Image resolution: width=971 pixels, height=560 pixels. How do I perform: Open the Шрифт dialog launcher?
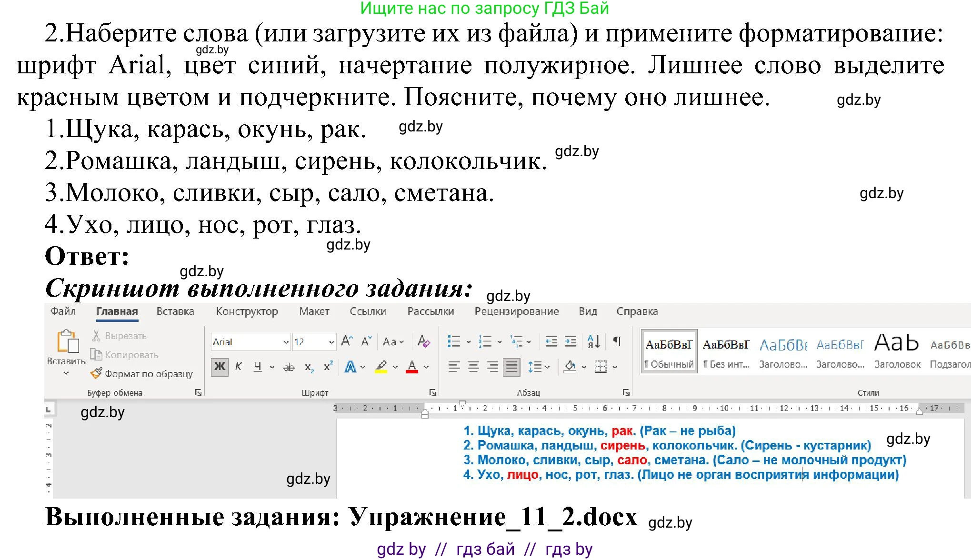pos(434,393)
